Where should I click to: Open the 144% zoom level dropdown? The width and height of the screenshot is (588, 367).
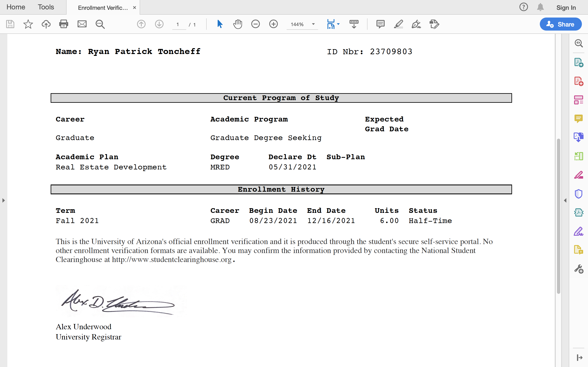(313, 24)
